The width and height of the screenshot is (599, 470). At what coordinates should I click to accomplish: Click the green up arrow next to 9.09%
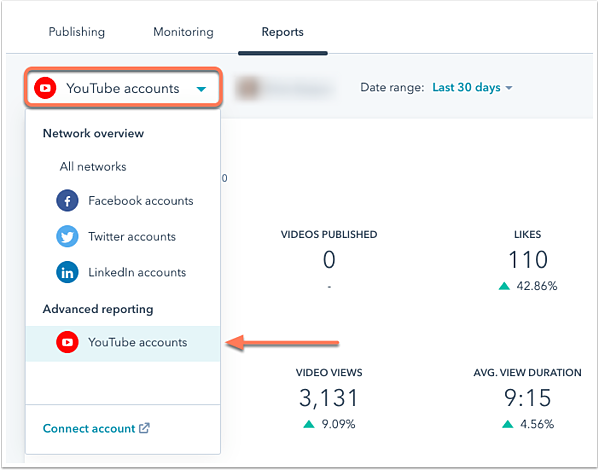point(309,424)
